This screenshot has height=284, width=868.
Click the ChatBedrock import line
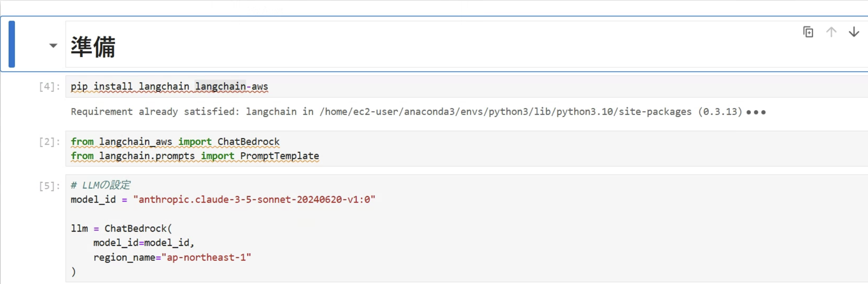[x=175, y=142]
